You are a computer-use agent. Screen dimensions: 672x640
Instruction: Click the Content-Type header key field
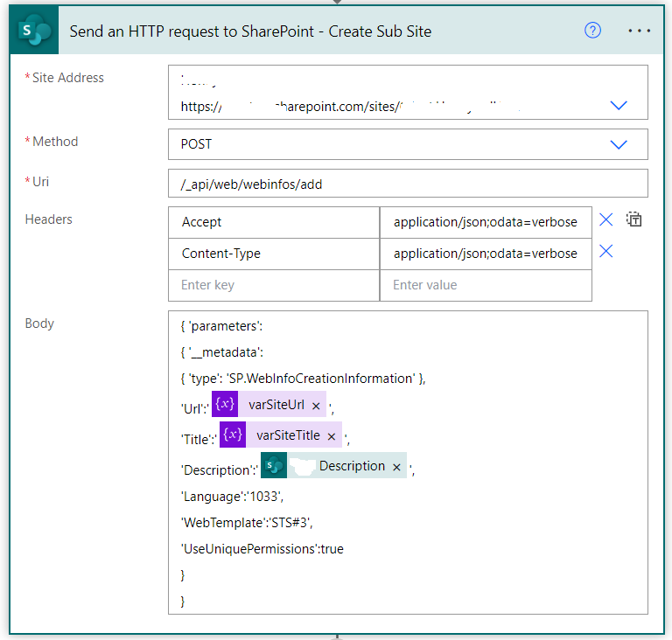[x=274, y=254]
